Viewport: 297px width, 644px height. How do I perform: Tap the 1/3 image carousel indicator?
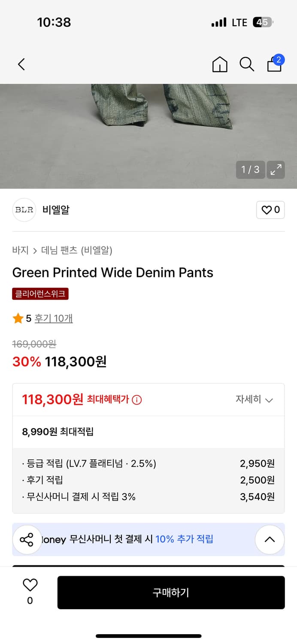(x=250, y=170)
